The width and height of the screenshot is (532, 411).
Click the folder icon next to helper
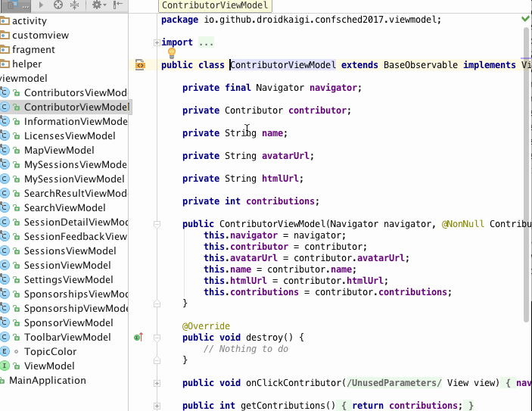pyautogui.click(x=5, y=64)
